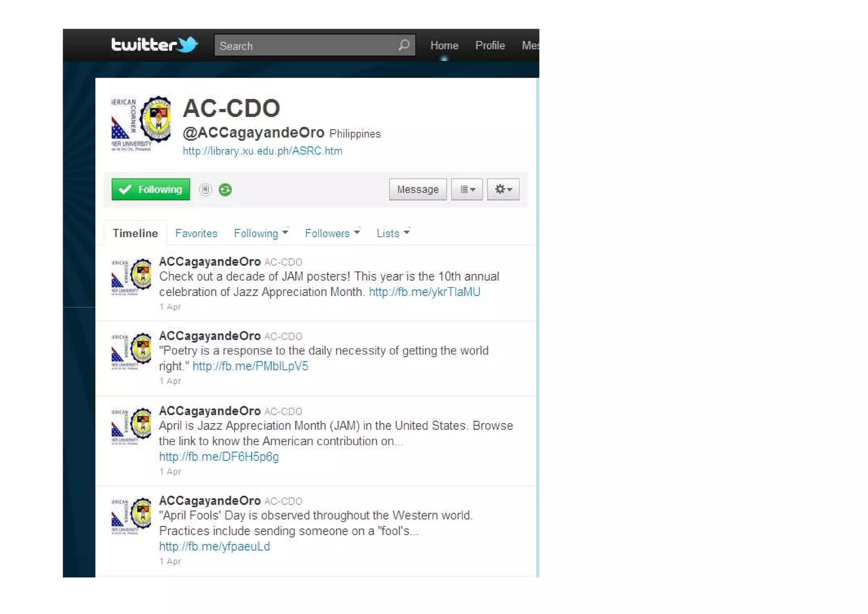868x614 pixels.
Task: Open the gear actions dropdown
Action: click(x=503, y=190)
